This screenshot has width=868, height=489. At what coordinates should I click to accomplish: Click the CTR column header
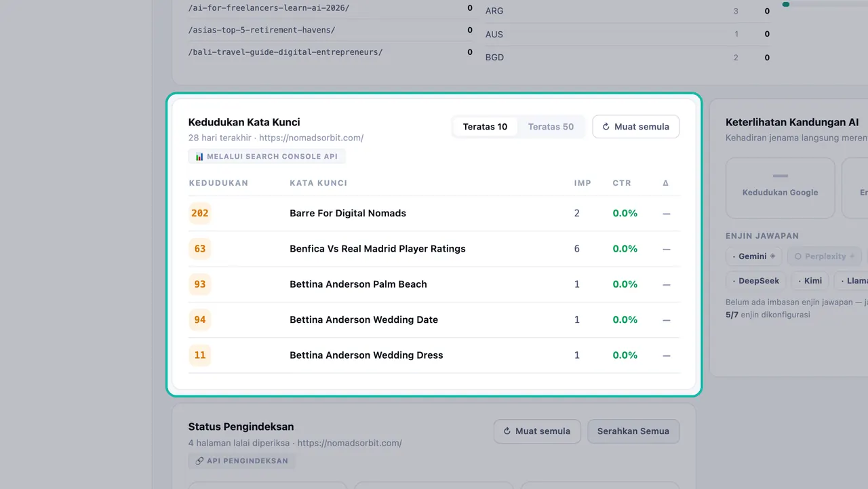(622, 183)
